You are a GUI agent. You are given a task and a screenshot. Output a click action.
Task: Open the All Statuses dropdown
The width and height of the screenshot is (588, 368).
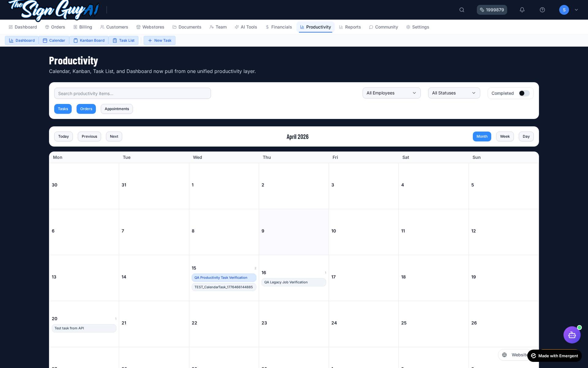pos(454,93)
